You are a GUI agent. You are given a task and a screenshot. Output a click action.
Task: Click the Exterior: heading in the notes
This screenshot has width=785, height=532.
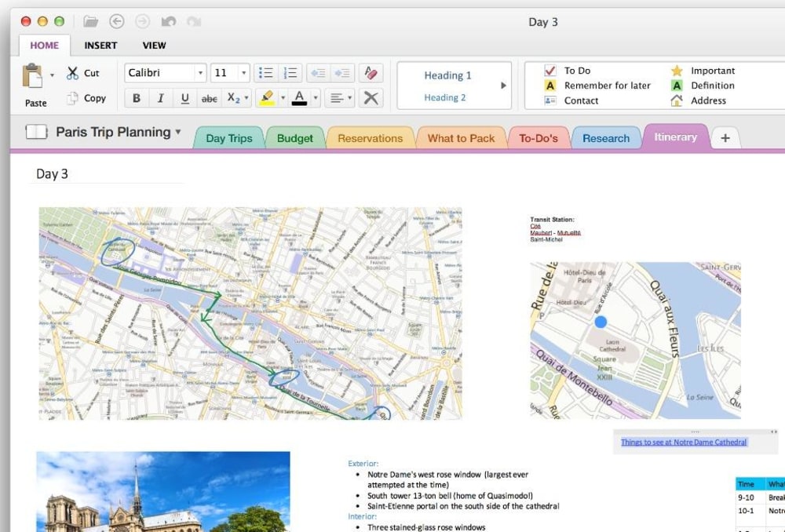(x=363, y=464)
